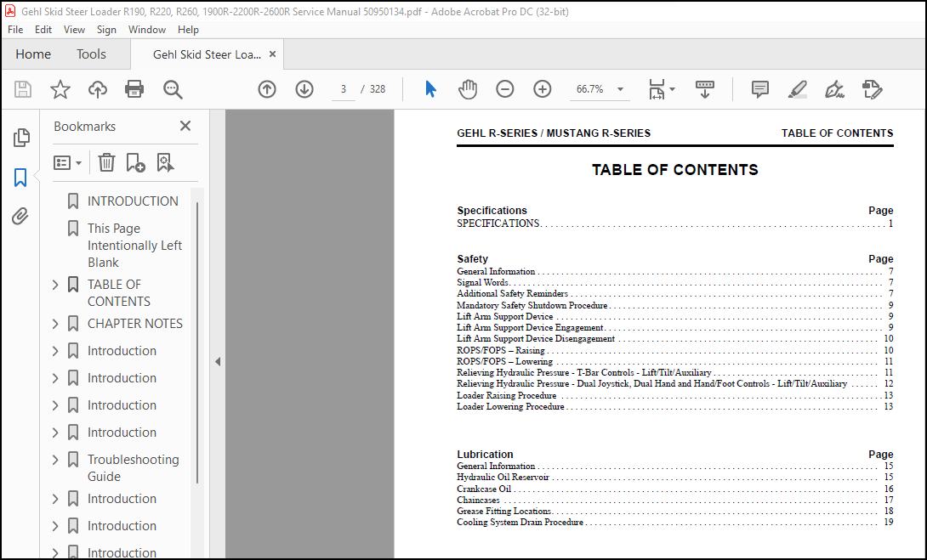
Task: Close the Gehl Skid Steer document tab
Action: pyautogui.click(x=272, y=54)
